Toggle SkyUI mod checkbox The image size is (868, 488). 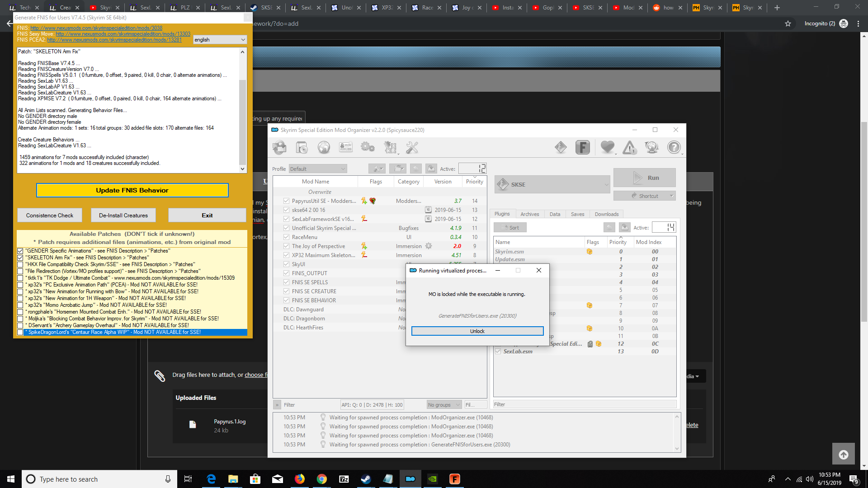[x=286, y=264]
